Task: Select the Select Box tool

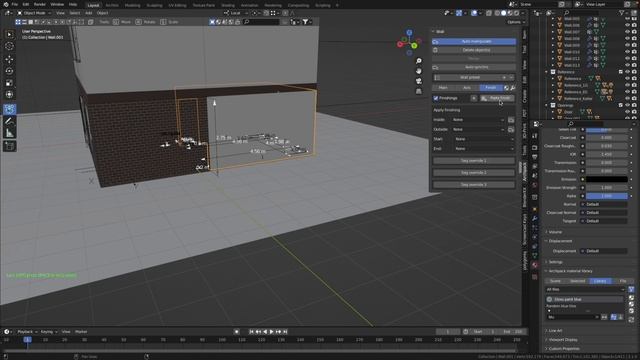Action: (x=9, y=35)
